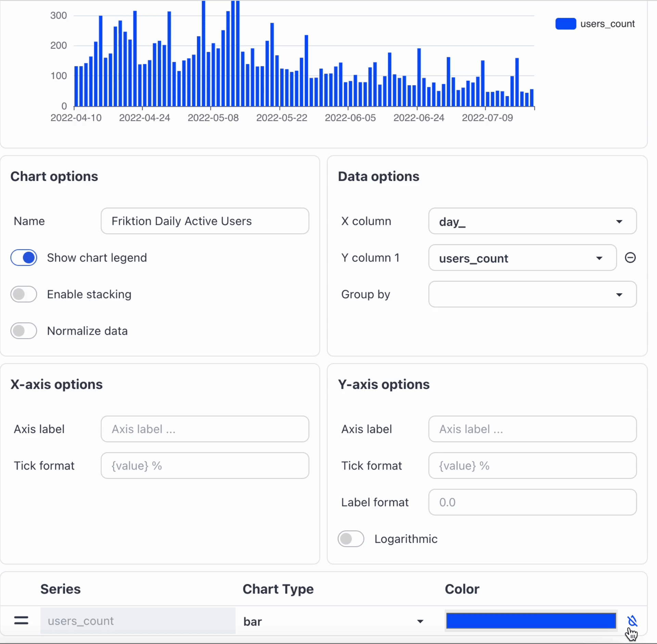Turn on Normalize data switch
Viewport: 657px width, 644px height.
tap(24, 331)
